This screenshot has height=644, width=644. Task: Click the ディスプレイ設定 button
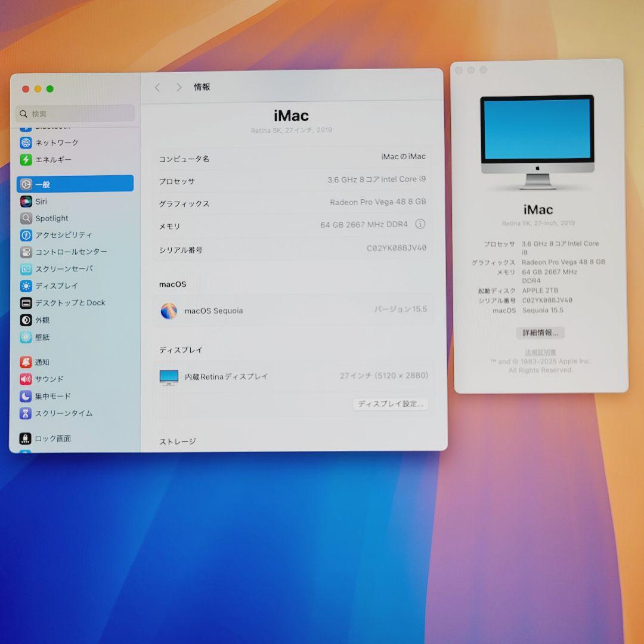391,404
